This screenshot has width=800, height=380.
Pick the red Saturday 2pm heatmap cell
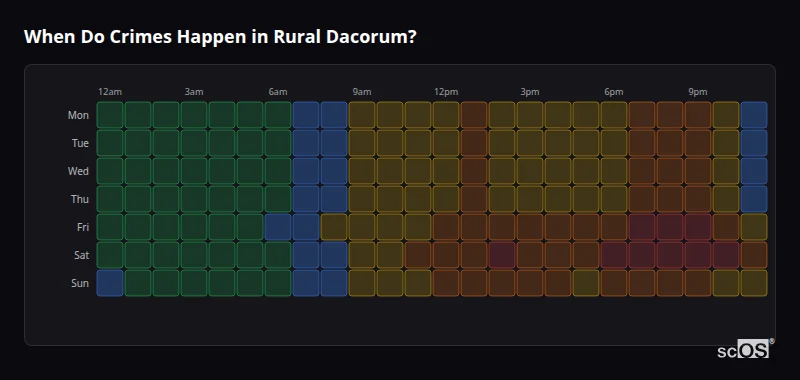coord(502,255)
